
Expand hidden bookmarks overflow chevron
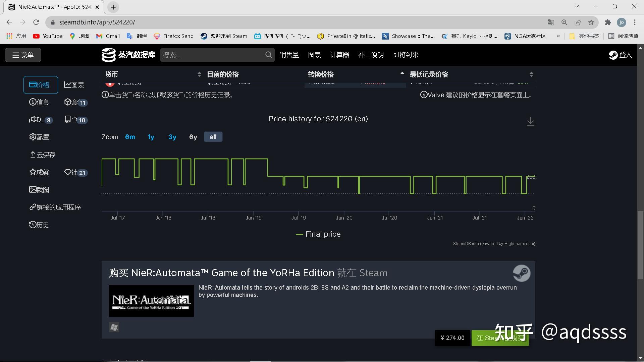(558, 36)
